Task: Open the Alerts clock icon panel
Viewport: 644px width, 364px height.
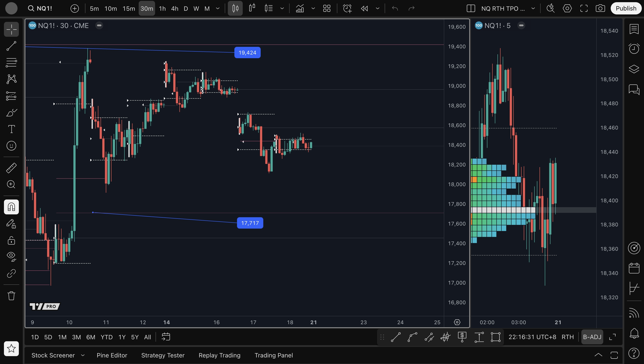Action: click(634, 49)
